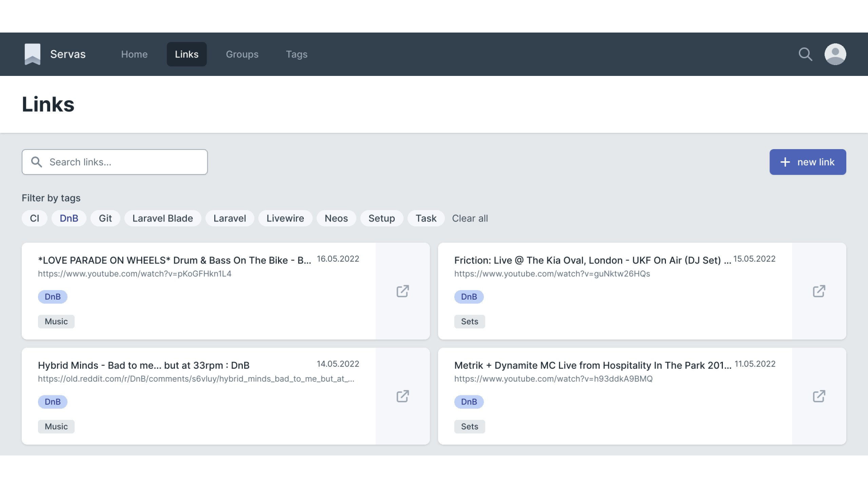
Task: Open the user avatar menu
Action: pos(835,54)
